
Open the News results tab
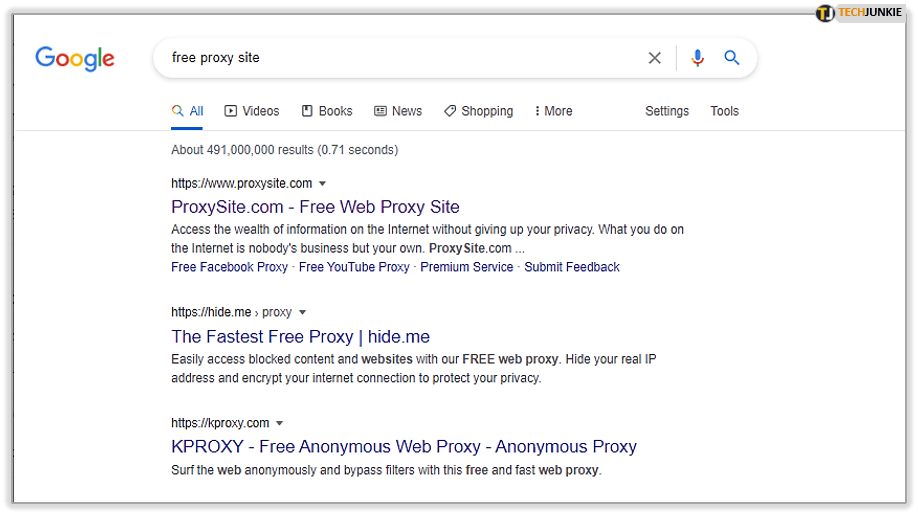click(x=398, y=111)
